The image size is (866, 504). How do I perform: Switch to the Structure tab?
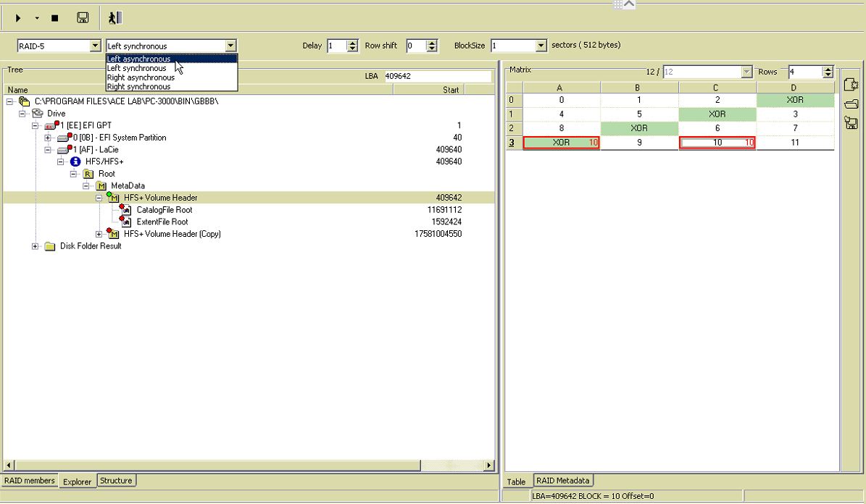tap(116, 481)
